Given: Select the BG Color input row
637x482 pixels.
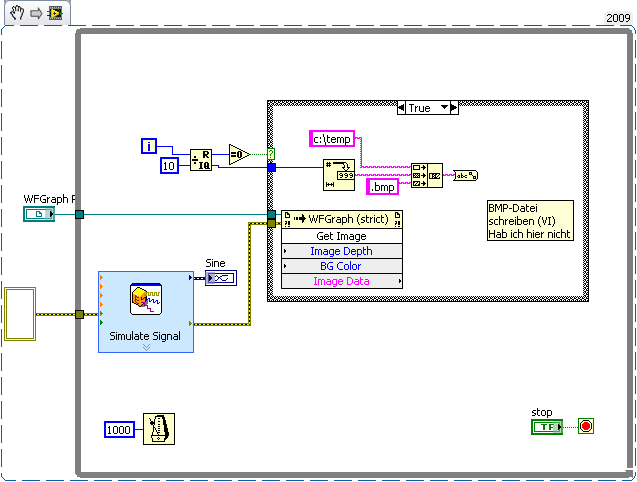Looking at the screenshot, I should tap(342, 266).
